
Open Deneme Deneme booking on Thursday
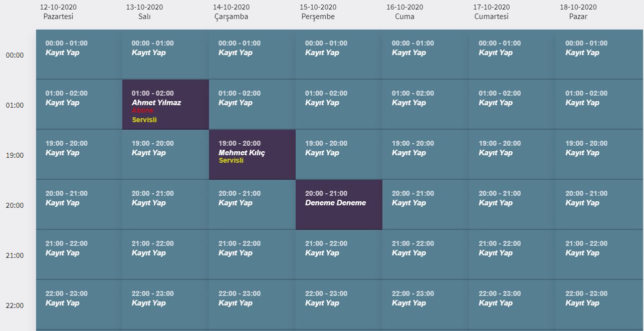(335, 203)
